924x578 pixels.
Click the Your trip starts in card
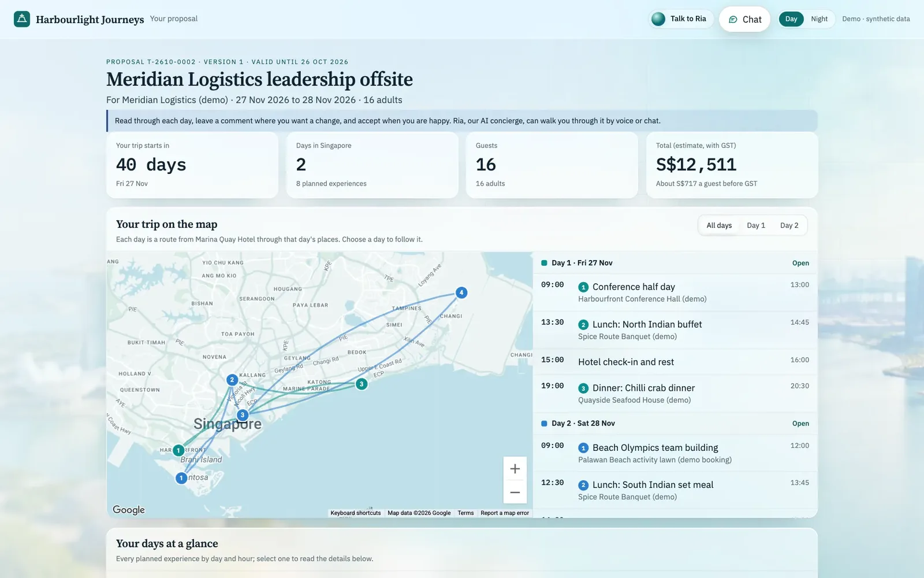point(192,165)
